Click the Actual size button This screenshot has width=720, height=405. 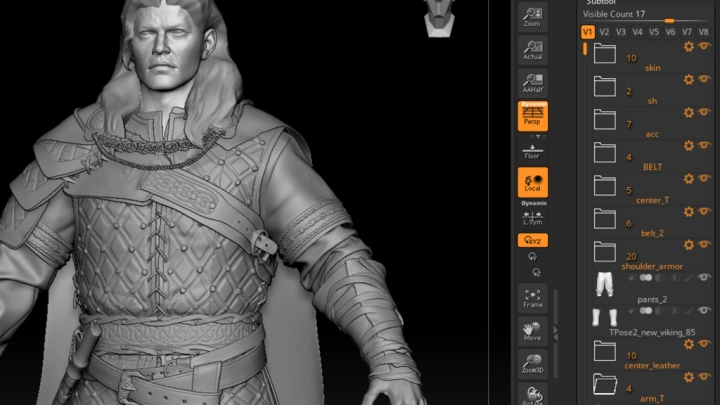pos(533,49)
